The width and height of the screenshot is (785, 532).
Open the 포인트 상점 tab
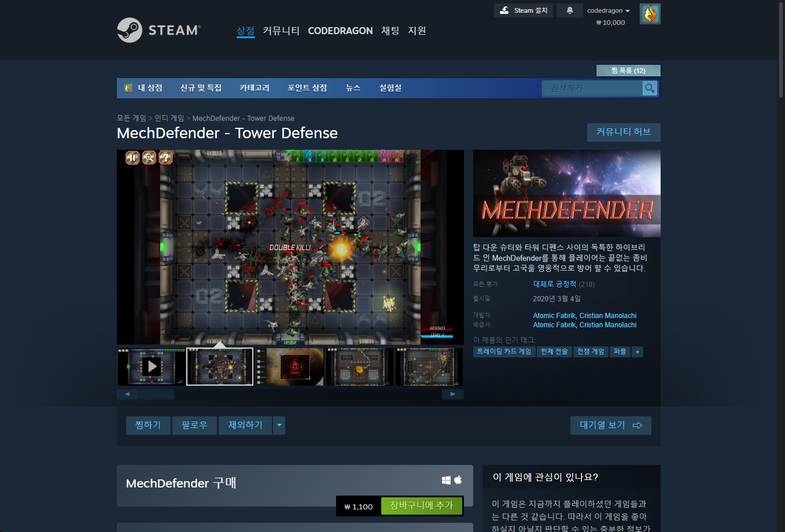tap(307, 88)
